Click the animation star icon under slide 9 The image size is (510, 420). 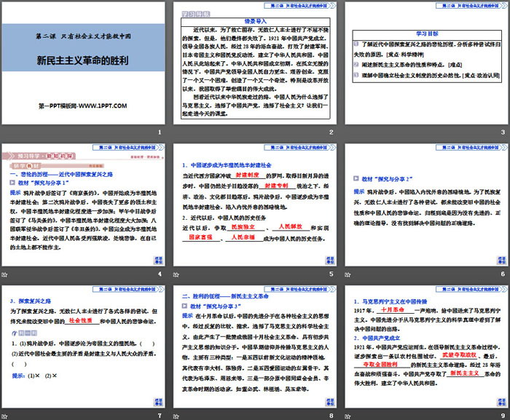click(x=348, y=414)
